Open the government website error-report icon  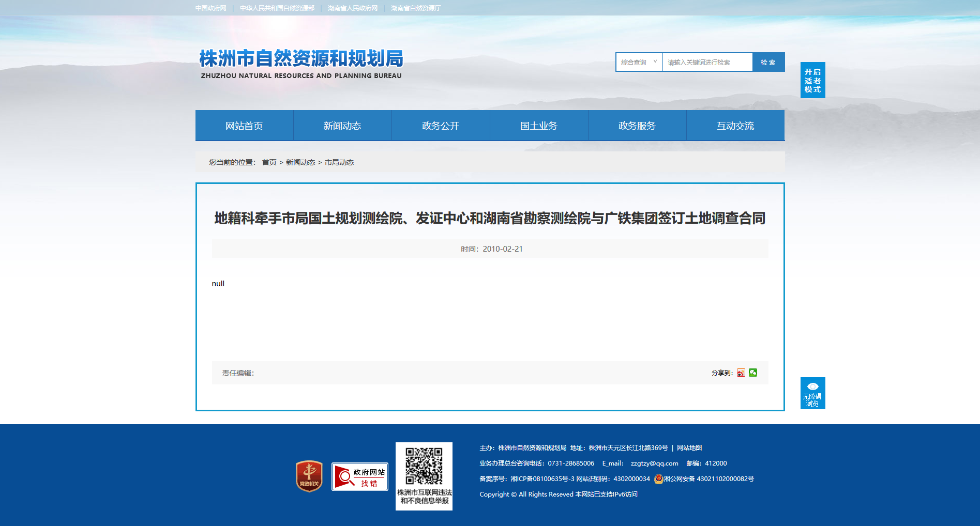tap(360, 477)
